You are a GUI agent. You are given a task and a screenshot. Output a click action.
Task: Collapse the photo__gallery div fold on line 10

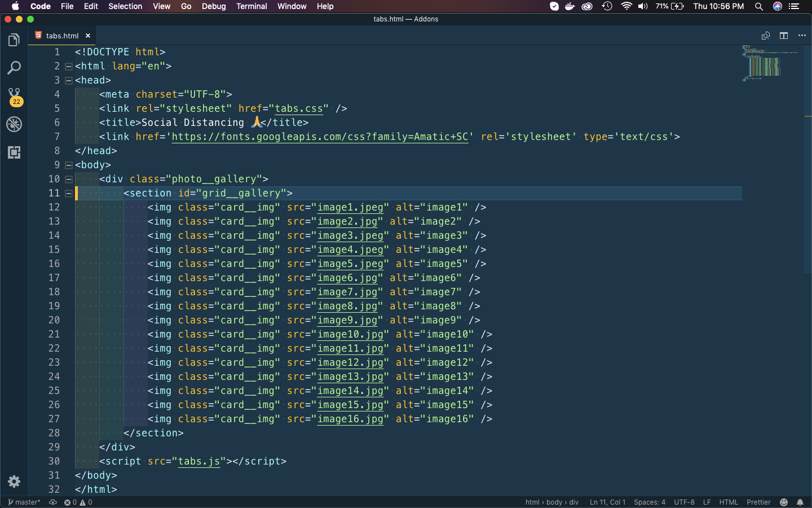pos(69,179)
